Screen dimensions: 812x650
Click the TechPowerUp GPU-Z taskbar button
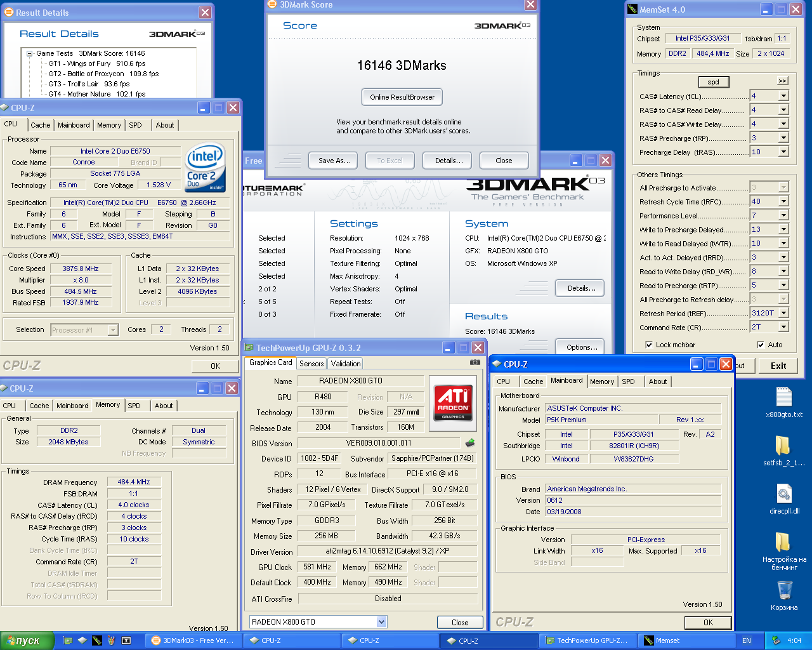pyautogui.click(x=587, y=640)
